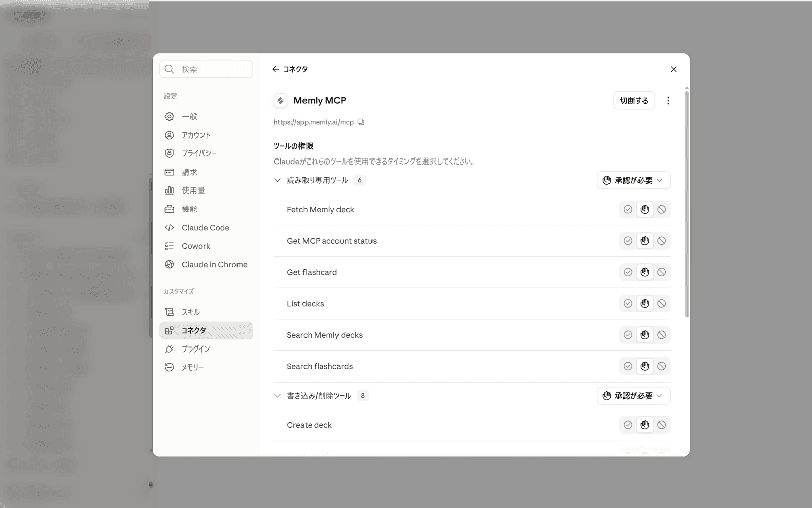The height and width of the screenshot is (508, 812).
Task: Open Claude in Chrome settings
Action: (206, 265)
